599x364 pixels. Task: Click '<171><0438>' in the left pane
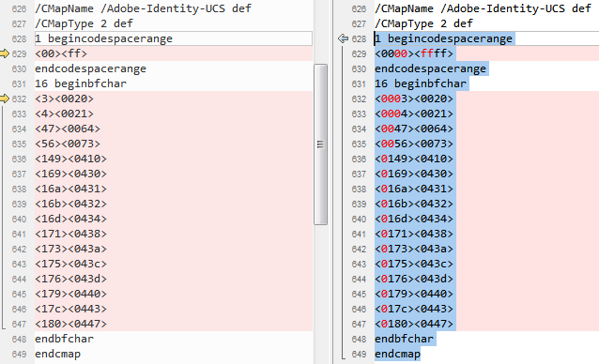tap(70, 234)
